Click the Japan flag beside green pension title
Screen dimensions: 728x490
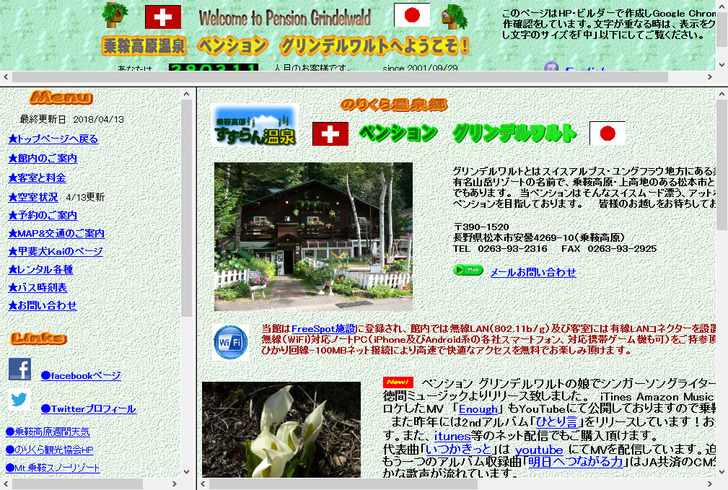[x=607, y=133]
